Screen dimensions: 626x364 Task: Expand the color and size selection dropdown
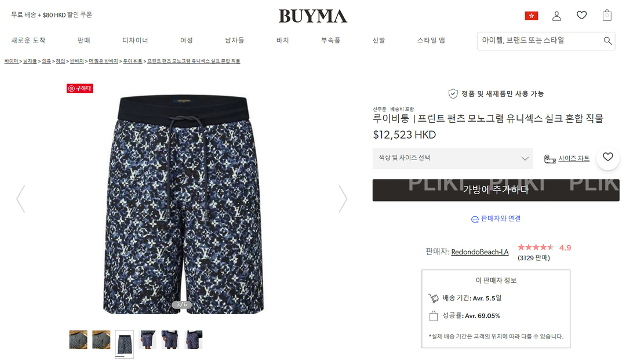click(x=453, y=158)
